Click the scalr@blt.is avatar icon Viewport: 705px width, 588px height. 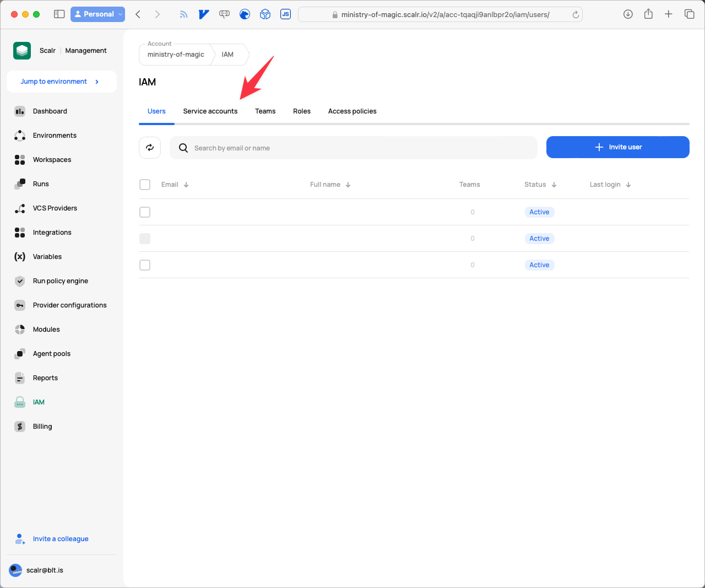[x=15, y=570]
